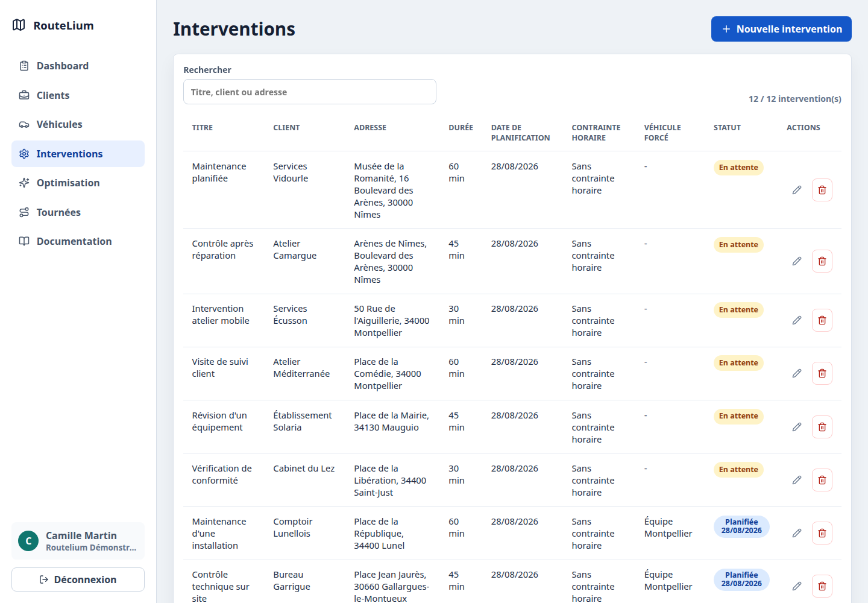Image resolution: width=868 pixels, height=603 pixels.
Task: Select the Services Vidourle client cell
Action: [x=291, y=172]
